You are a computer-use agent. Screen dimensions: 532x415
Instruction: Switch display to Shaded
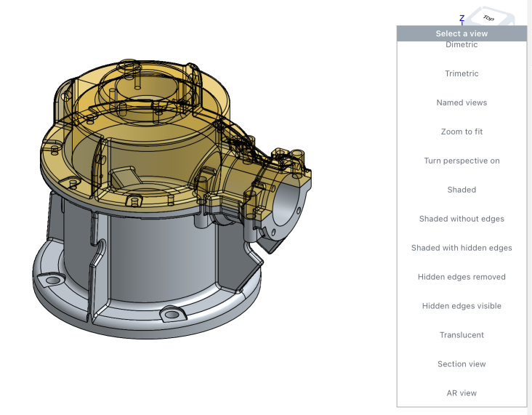point(462,190)
